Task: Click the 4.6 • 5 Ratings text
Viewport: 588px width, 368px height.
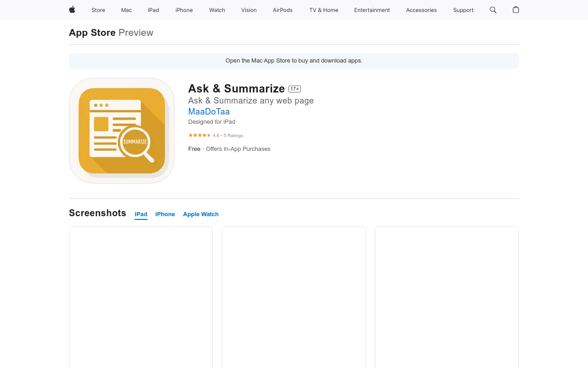Action: click(x=228, y=136)
